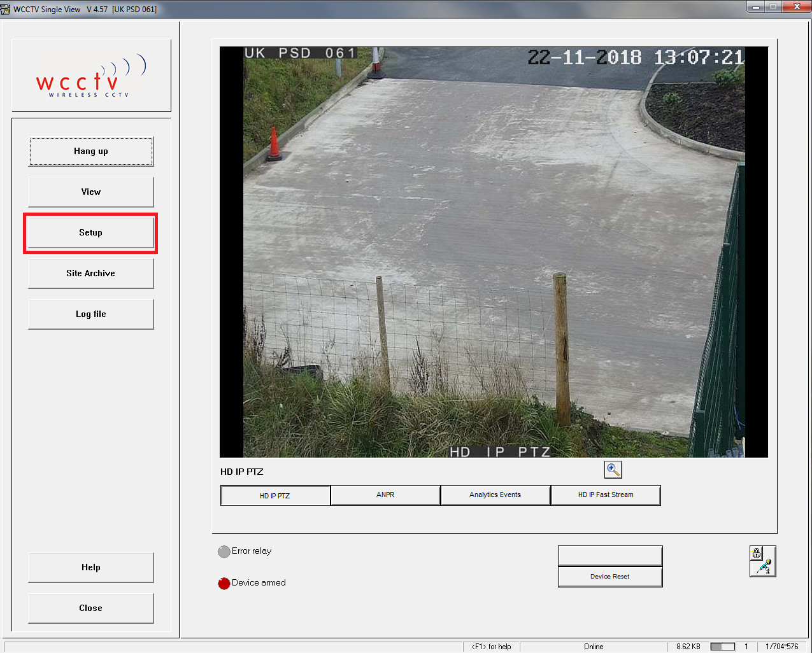The image size is (812, 653).
Task: Open the Analytics Events stream
Action: (x=495, y=495)
